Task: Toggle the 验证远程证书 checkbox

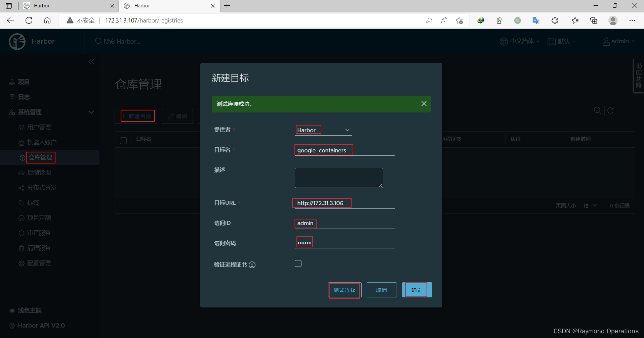Action: point(298,263)
